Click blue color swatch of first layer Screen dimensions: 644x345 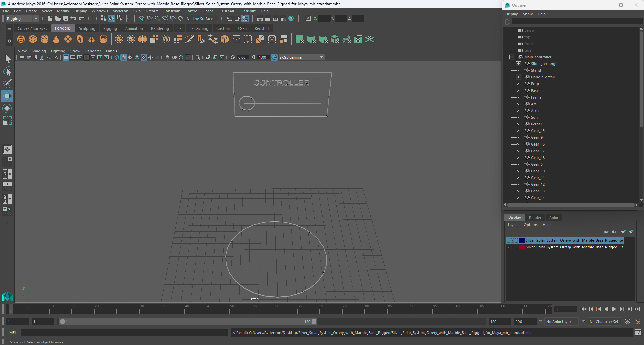pos(522,240)
